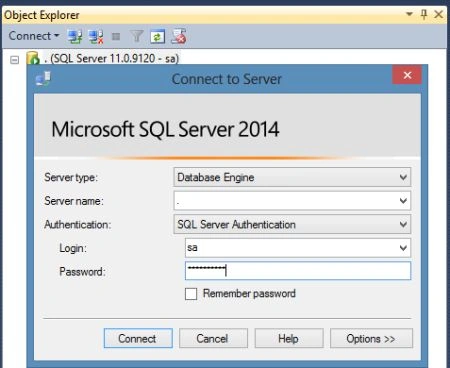Enable the Remember password checkbox
Viewport: 450px width, 368px height.
pyautogui.click(x=191, y=294)
